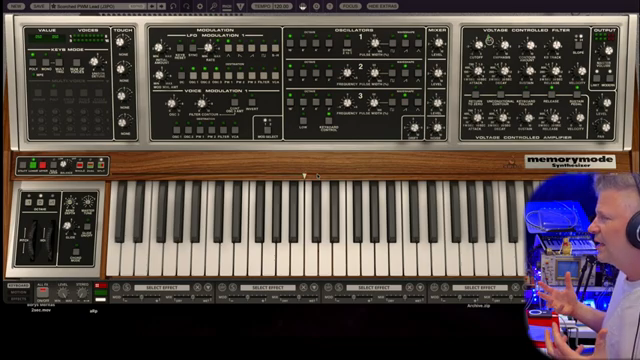Toggle CHORD MODE button
The image size is (640, 360).
click(76, 251)
